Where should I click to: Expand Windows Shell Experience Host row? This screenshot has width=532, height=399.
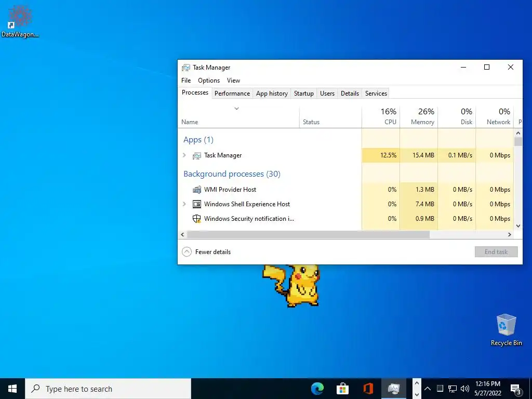pyautogui.click(x=184, y=204)
